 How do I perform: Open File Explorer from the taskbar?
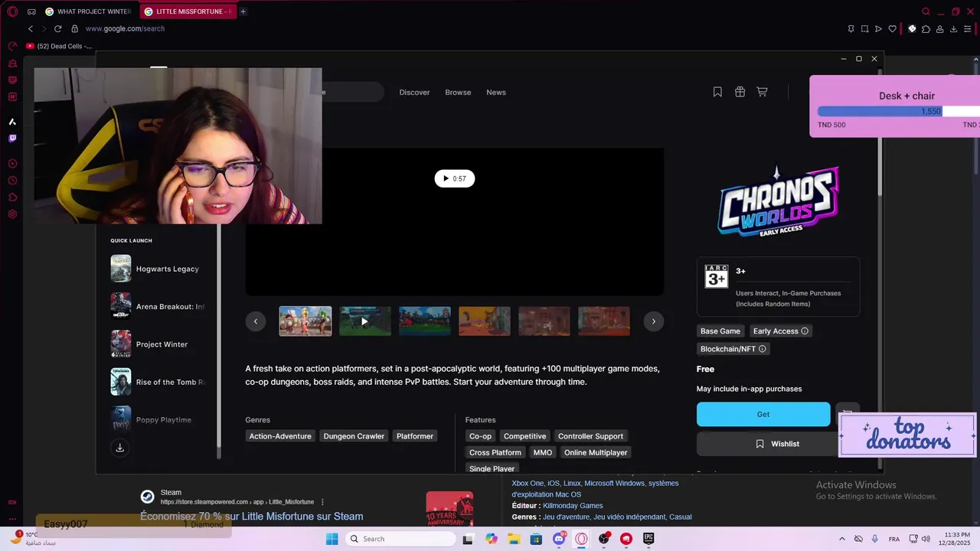(x=514, y=539)
